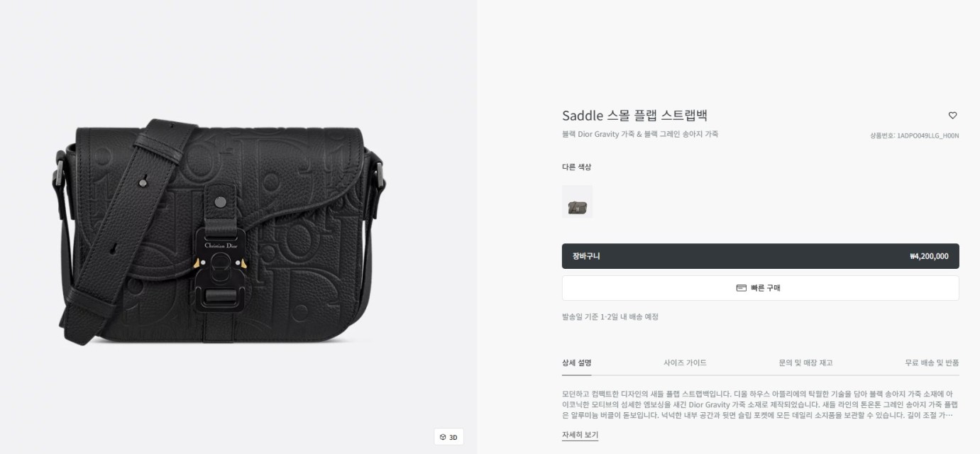This screenshot has width=980, height=454.
Task: Expand description via 자세히 보기 link
Action: click(580, 435)
